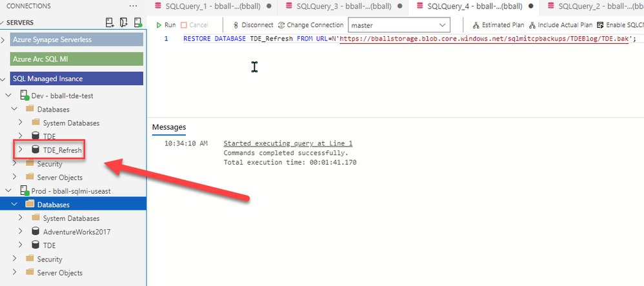644x286 pixels.
Task: Open the master database dropdown
Action: pyautogui.click(x=399, y=25)
